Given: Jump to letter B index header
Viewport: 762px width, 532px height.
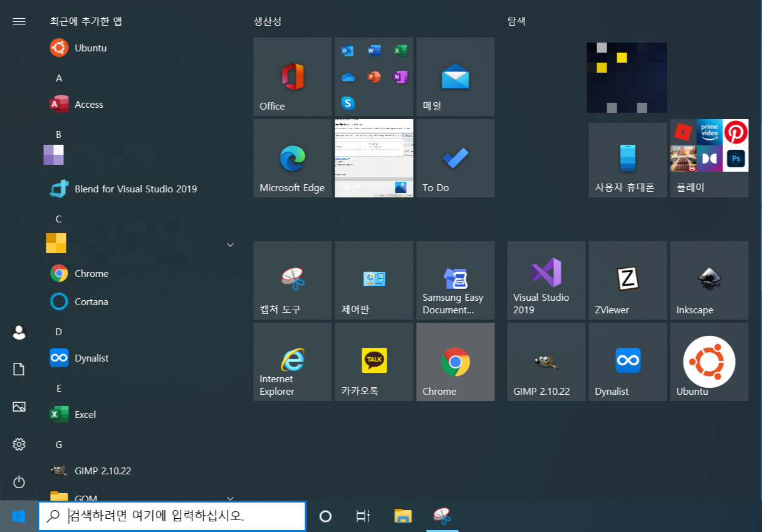Looking at the screenshot, I should click(x=59, y=135).
